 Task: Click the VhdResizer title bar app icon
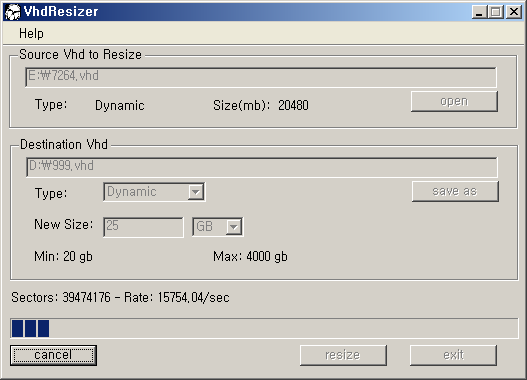tap(13, 12)
